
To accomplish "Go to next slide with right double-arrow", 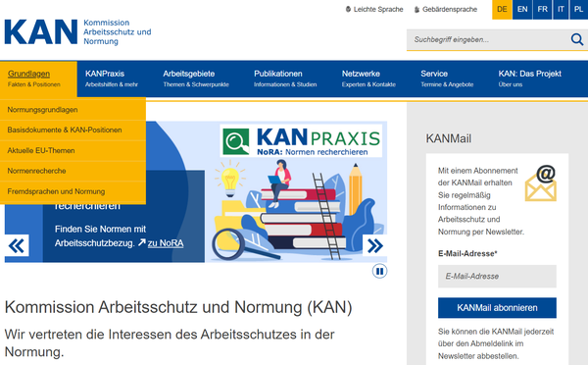I will pyautogui.click(x=375, y=245).
